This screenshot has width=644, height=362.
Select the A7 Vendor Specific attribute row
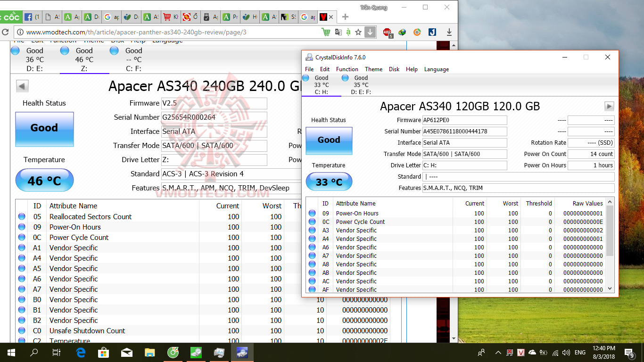455,256
